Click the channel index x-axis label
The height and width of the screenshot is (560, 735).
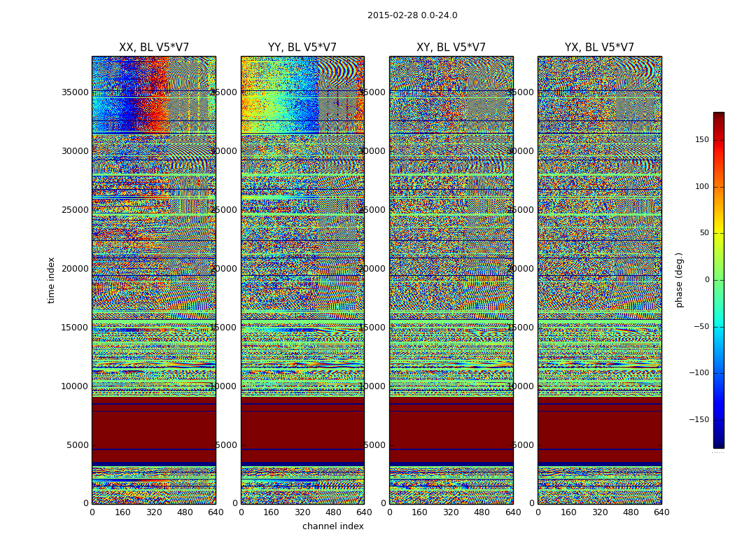point(333,526)
